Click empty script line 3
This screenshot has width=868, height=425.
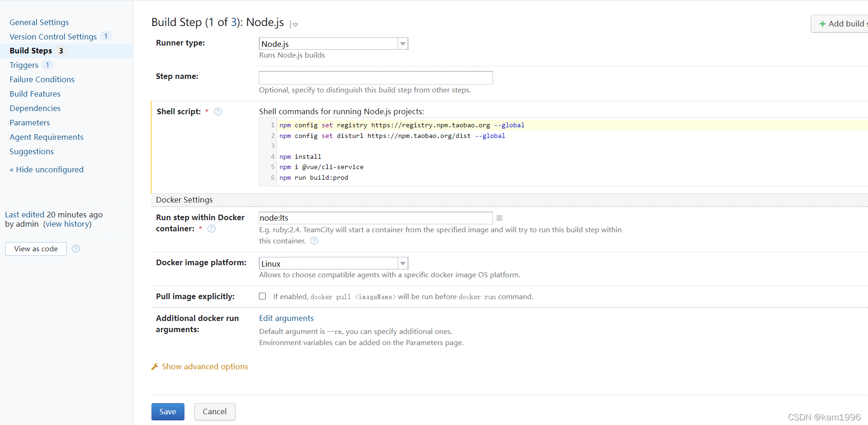click(572, 146)
